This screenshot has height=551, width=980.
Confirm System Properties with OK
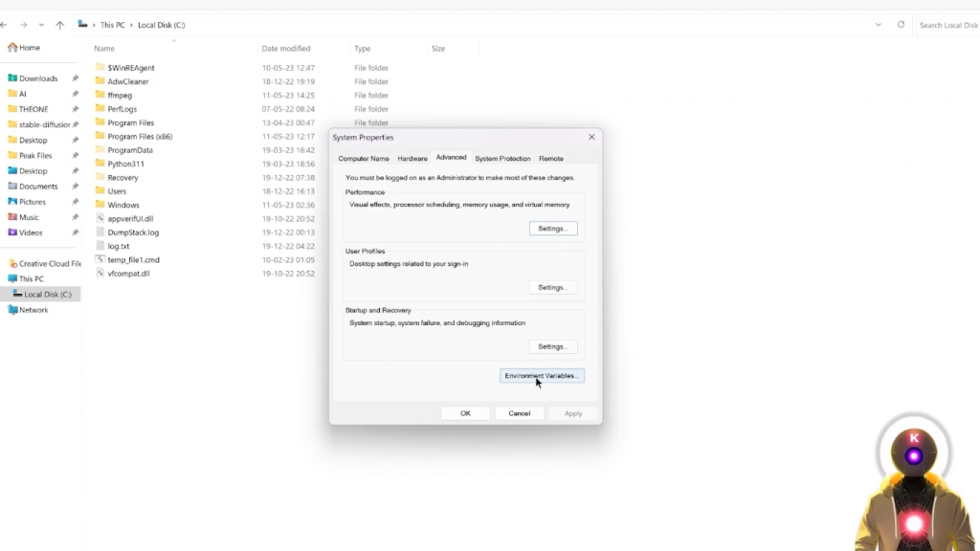tap(466, 413)
